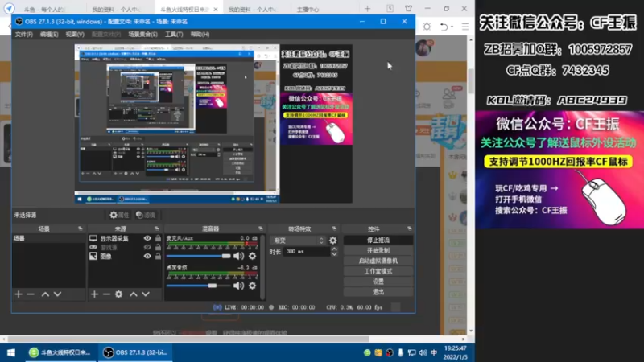Remove the selected source with minus icon
The width and height of the screenshot is (644, 362).
tap(106, 294)
